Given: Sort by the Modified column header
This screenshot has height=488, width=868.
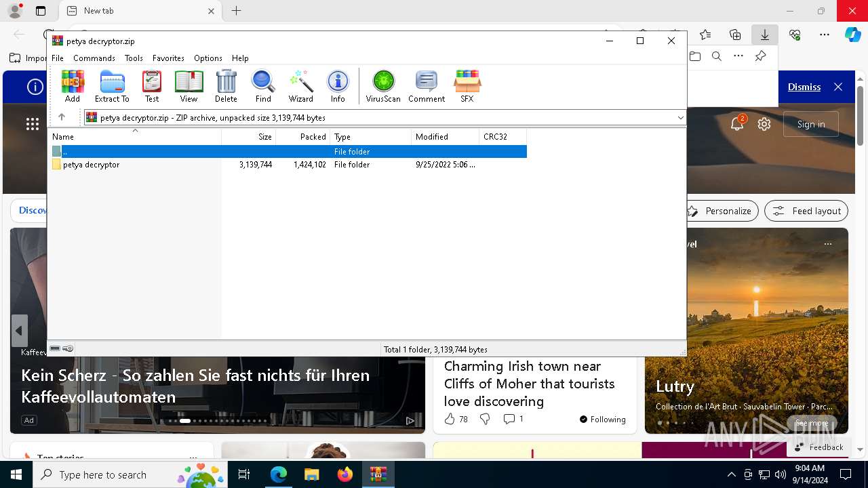Looking at the screenshot, I should click(446, 137).
